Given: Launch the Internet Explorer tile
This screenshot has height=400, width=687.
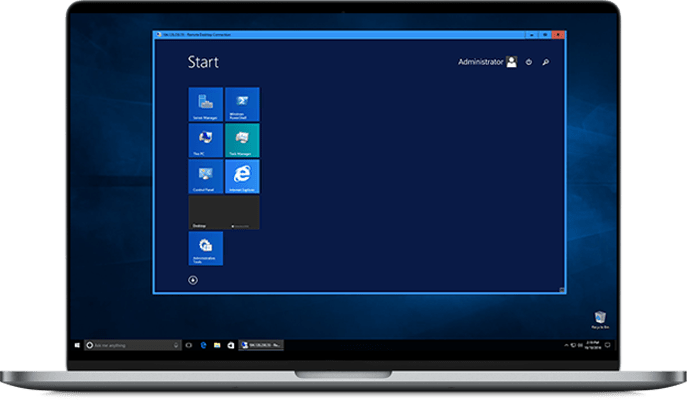Looking at the screenshot, I should pyautogui.click(x=242, y=176).
